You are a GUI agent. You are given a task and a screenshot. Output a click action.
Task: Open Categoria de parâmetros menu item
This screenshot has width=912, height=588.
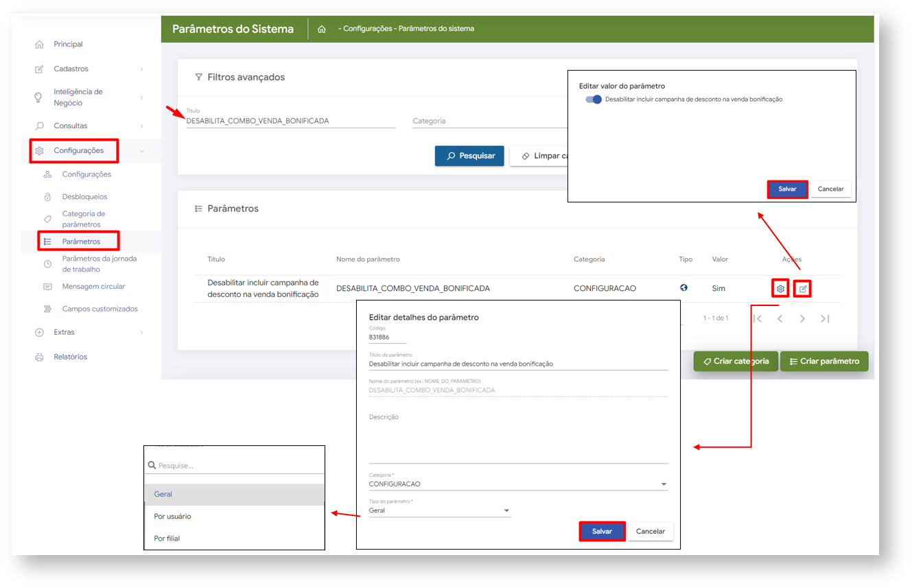tap(84, 220)
